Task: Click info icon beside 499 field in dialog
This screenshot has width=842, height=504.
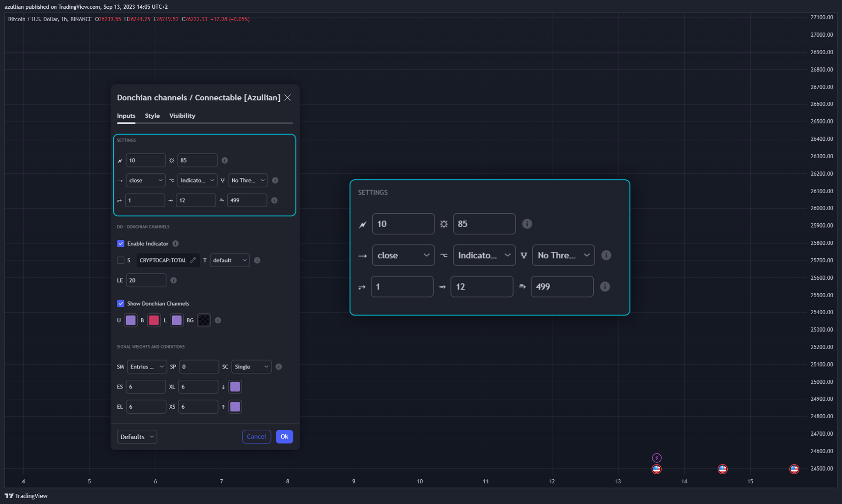Action: [274, 200]
